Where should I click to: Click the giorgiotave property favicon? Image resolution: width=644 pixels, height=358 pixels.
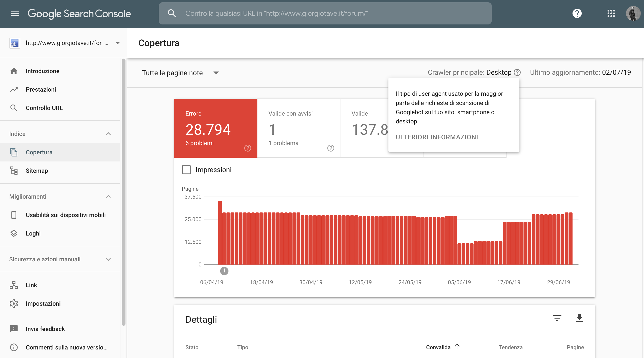[15, 43]
